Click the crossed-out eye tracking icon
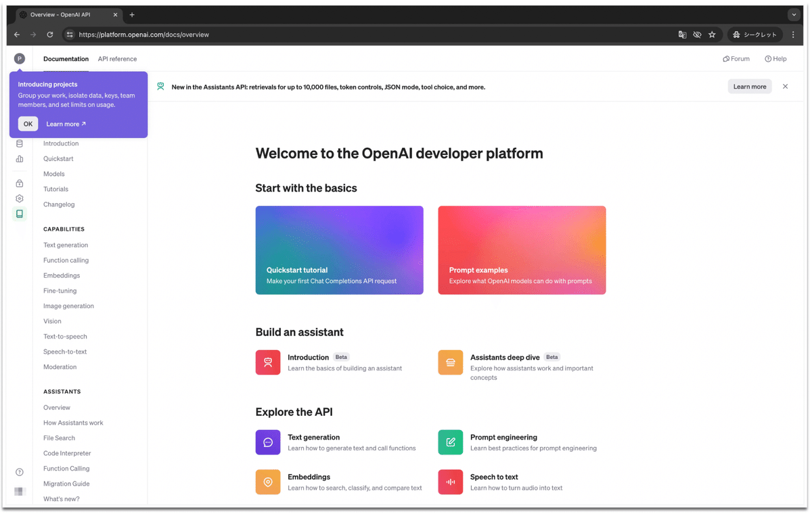The height and width of the screenshot is (514, 812). (697, 35)
